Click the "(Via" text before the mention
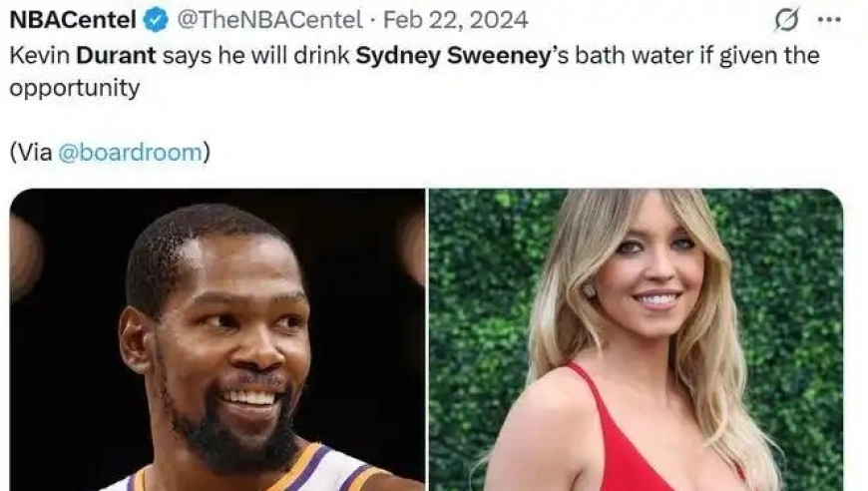 31,153
